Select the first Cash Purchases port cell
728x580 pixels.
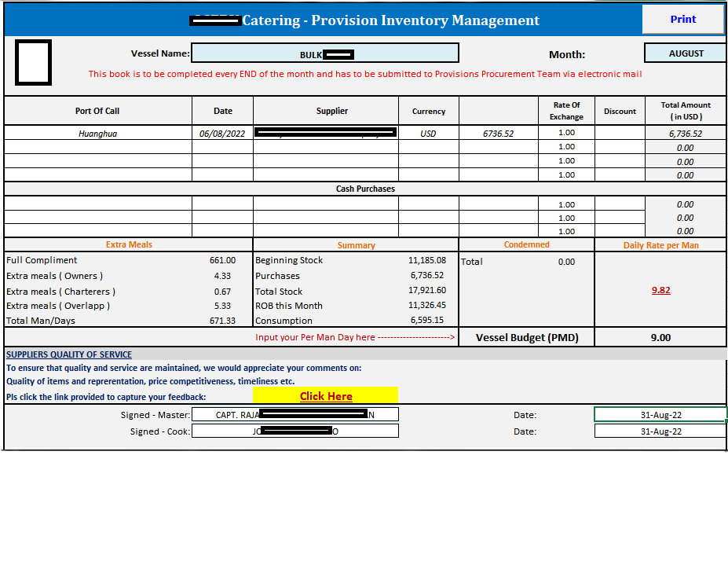tap(98, 203)
